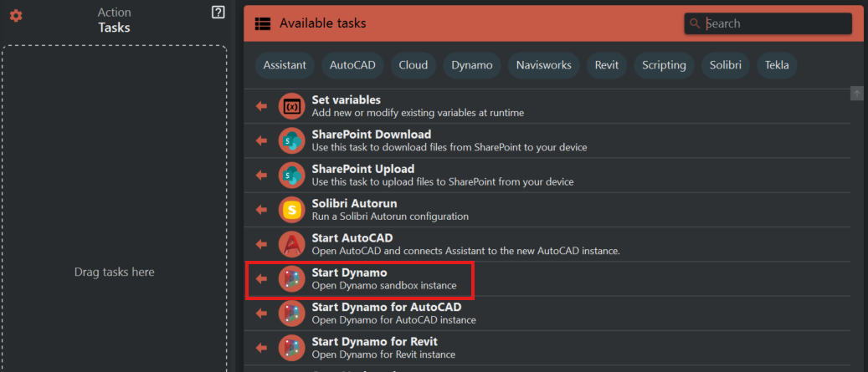
Task: Open the settings gear icon
Action: (16, 16)
